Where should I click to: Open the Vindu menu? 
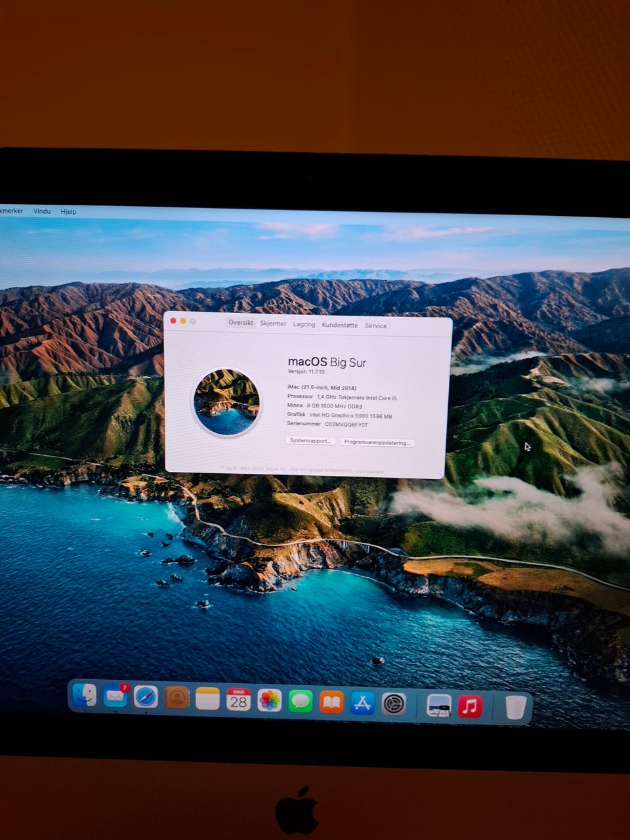click(42, 211)
